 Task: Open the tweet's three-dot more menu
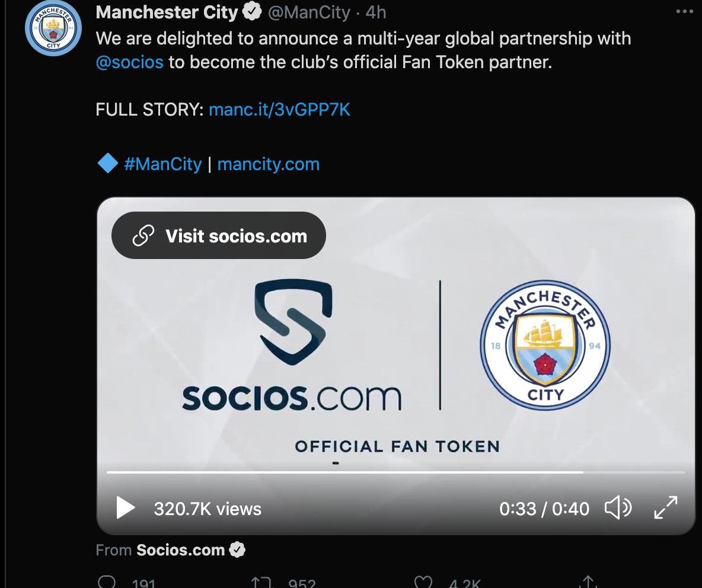685,12
